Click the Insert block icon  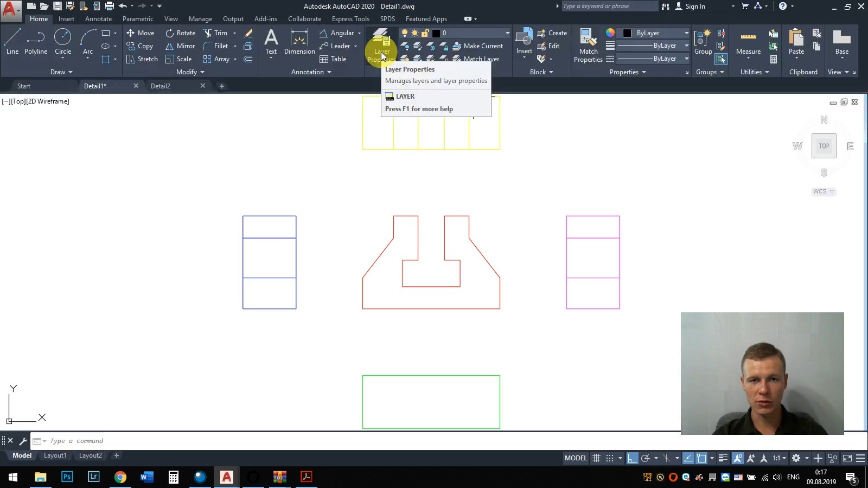[524, 41]
